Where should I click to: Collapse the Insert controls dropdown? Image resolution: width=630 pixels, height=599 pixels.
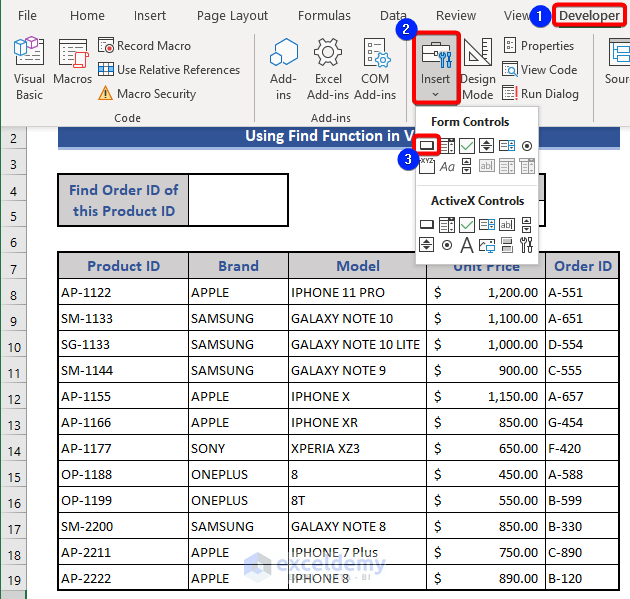[x=436, y=68]
